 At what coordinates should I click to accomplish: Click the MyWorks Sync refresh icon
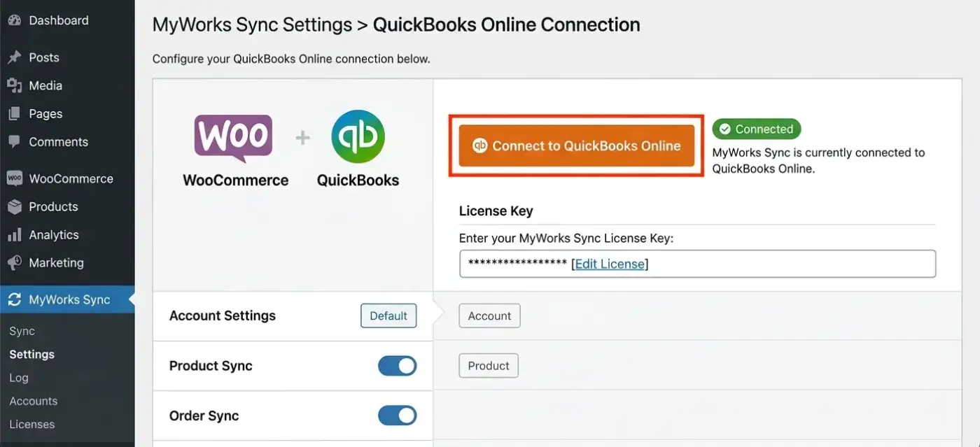[14, 299]
